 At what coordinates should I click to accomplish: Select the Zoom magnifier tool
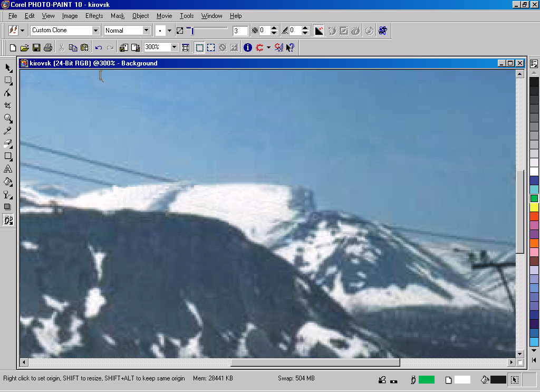[8, 119]
